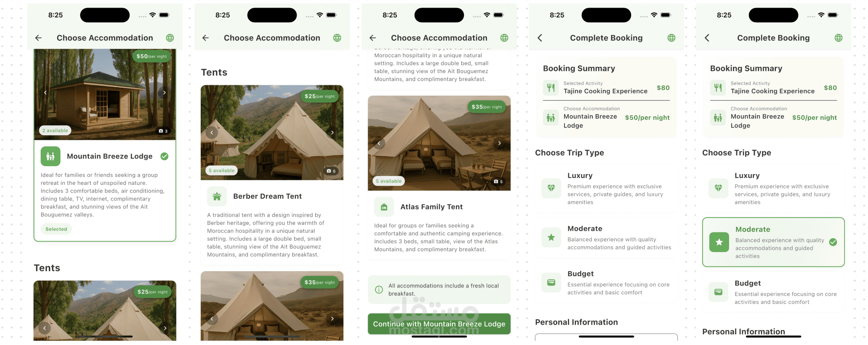
Task: Click the Atlas Family Tent green tent icon
Action: [x=384, y=207]
